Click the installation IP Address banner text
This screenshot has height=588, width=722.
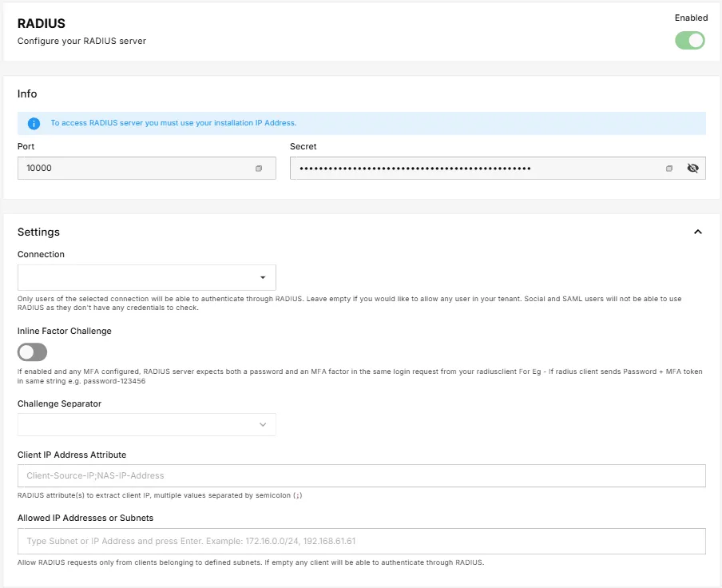(x=173, y=123)
